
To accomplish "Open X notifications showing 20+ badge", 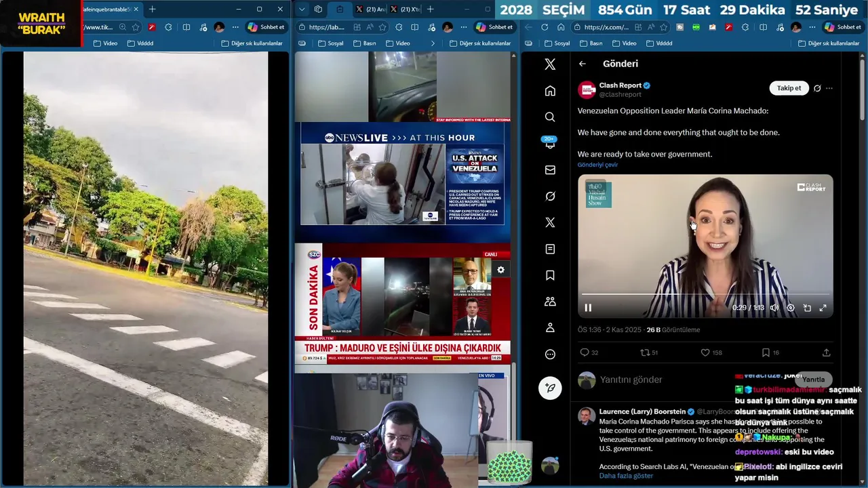I will tap(550, 142).
